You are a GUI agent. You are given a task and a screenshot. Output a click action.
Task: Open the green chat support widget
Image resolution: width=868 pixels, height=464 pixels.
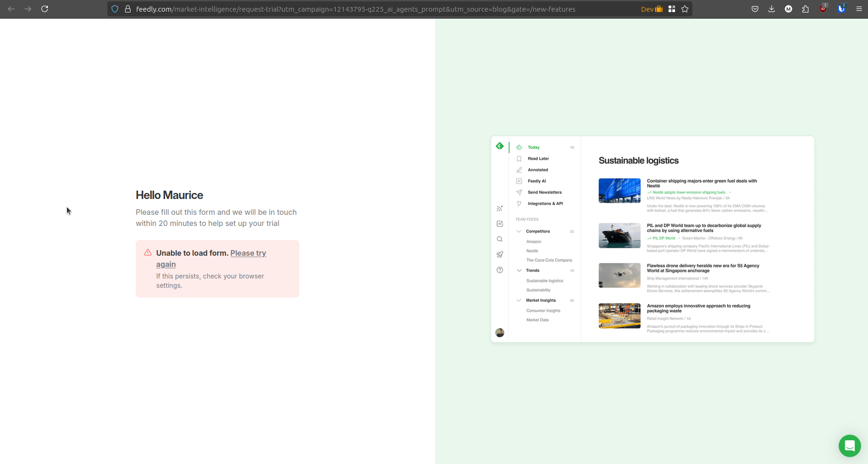click(x=849, y=445)
